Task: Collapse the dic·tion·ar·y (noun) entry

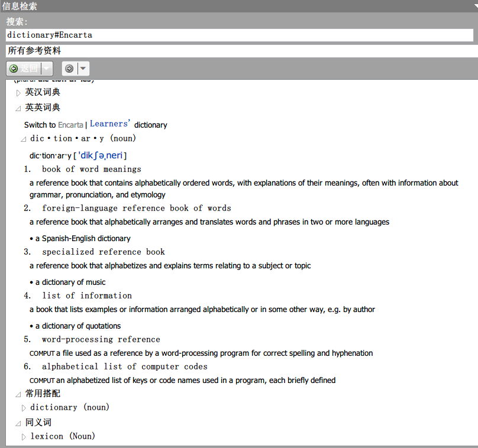Action: click(24, 139)
